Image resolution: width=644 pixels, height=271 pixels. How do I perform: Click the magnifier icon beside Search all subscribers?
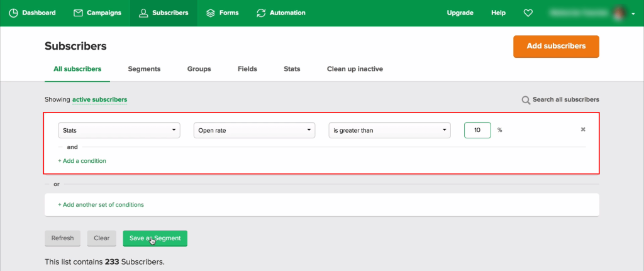[526, 100]
